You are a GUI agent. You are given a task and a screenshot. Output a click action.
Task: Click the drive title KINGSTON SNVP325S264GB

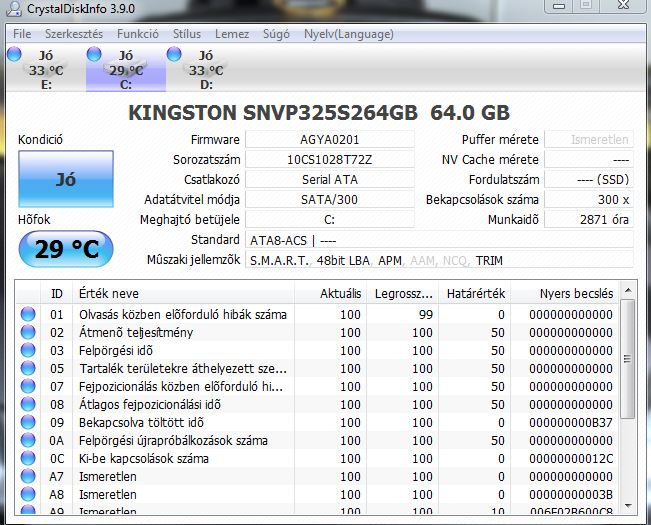click(273, 112)
